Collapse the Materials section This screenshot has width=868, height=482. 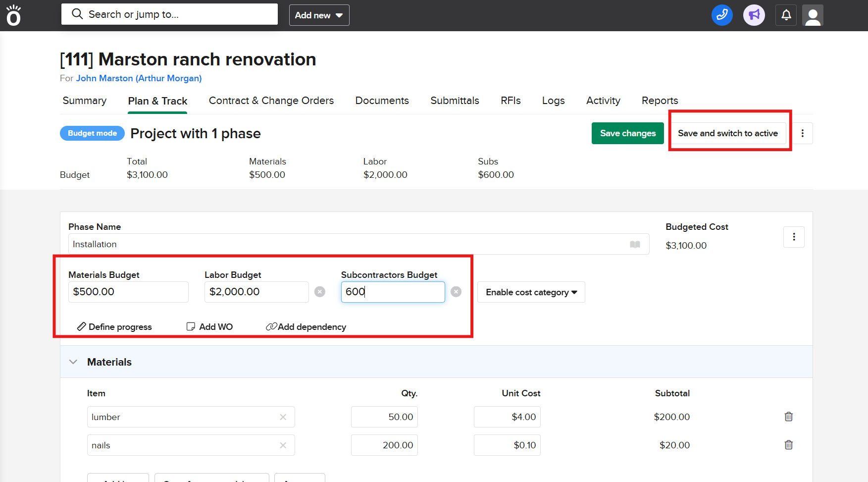point(73,362)
